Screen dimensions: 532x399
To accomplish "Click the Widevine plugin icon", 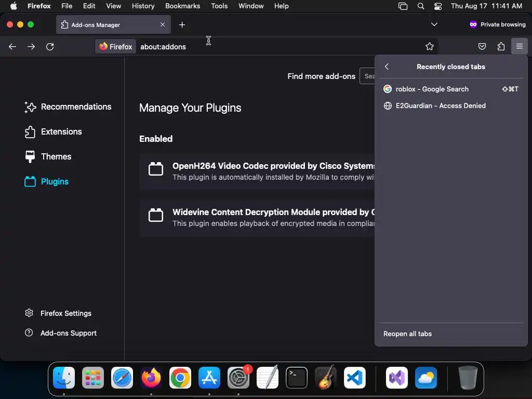I will tap(156, 215).
